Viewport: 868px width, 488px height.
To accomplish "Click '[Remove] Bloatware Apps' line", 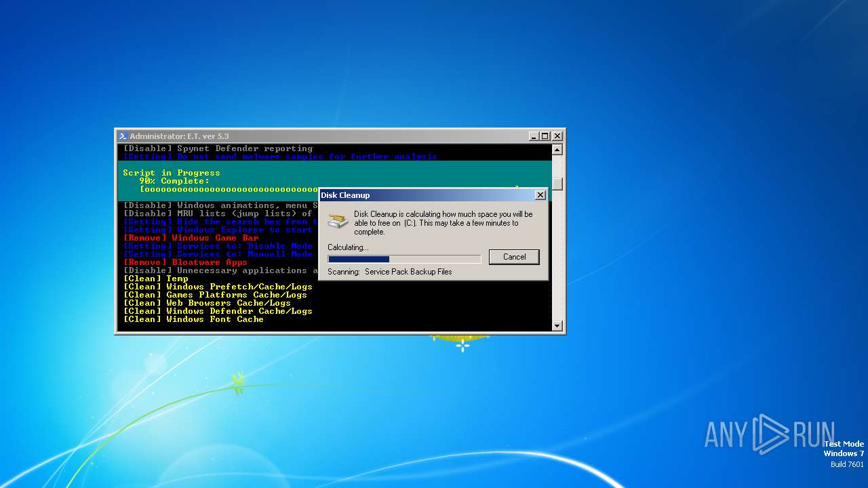I will (185, 262).
